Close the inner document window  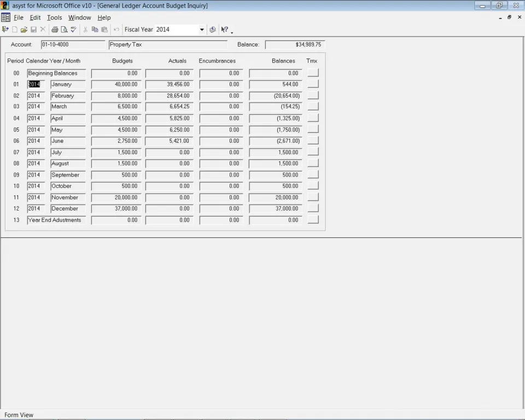point(520,17)
